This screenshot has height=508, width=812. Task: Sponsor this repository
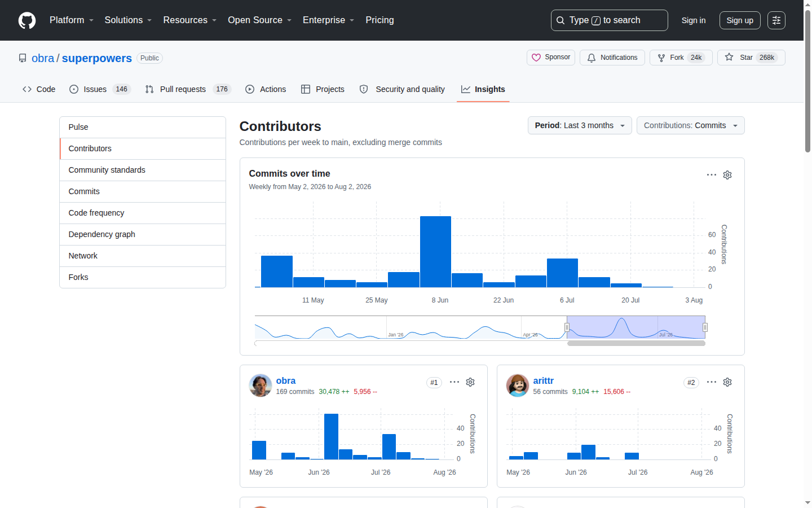[x=551, y=58]
